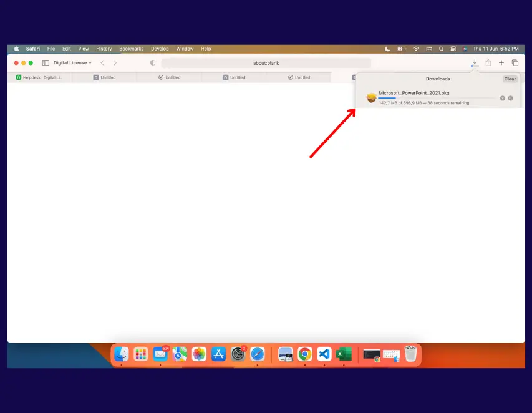The height and width of the screenshot is (413, 532).
Task: Click the download progress bar
Action: pos(437,98)
